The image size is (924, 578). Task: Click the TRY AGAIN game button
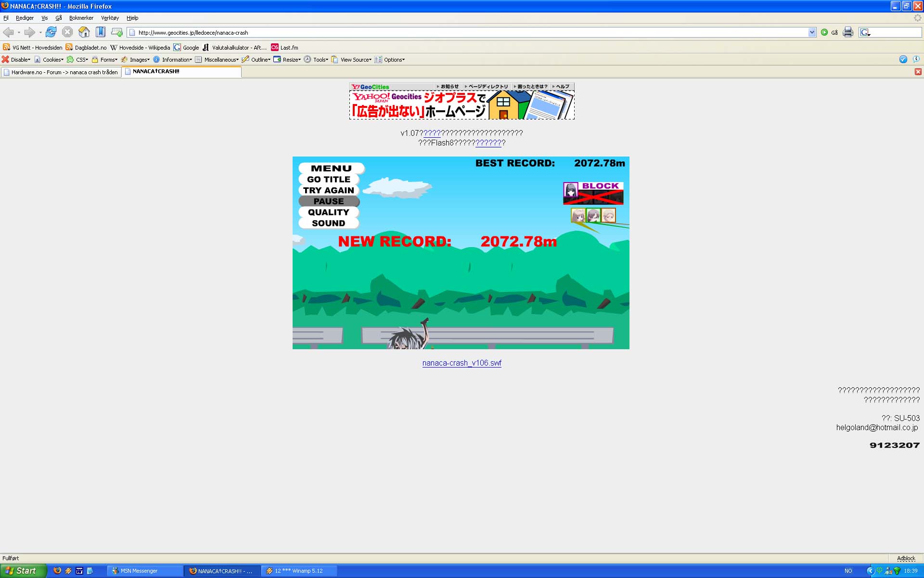click(329, 190)
